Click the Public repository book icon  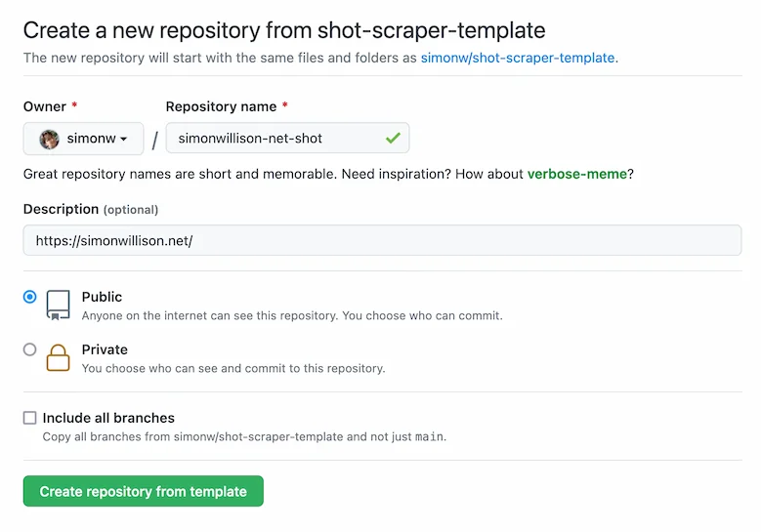(59, 306)
